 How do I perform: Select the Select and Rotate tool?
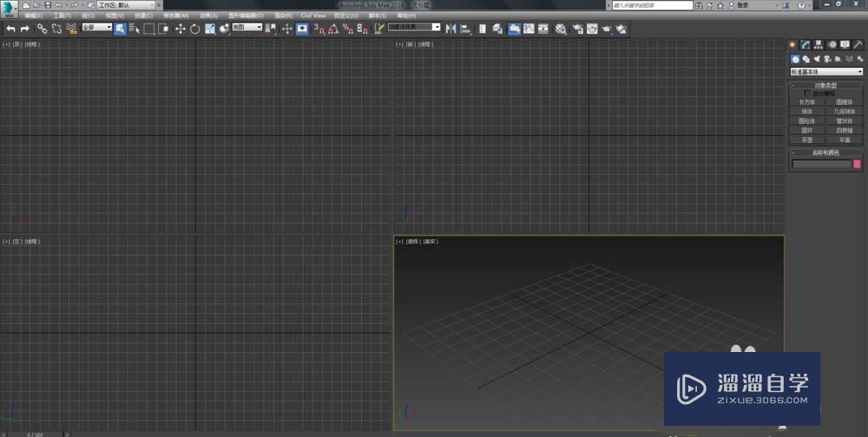[195, 29]
